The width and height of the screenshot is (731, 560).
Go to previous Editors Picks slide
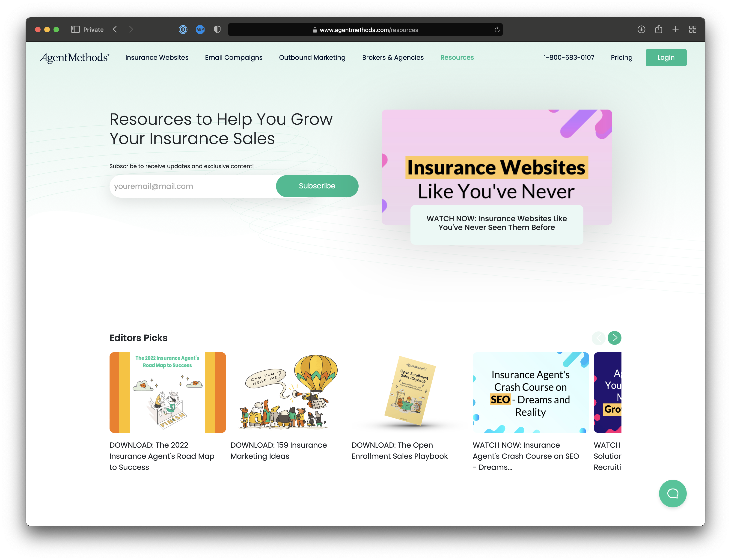(598, 338)
